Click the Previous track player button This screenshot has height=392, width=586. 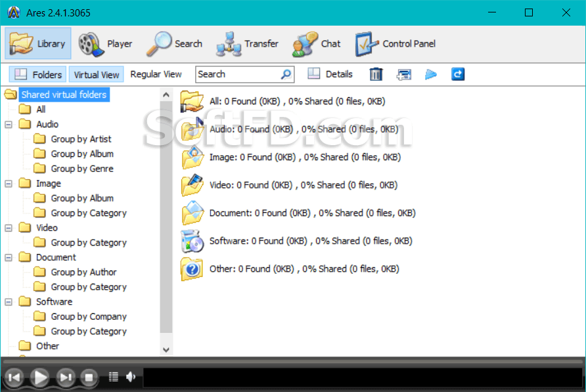tap(14, 378)
